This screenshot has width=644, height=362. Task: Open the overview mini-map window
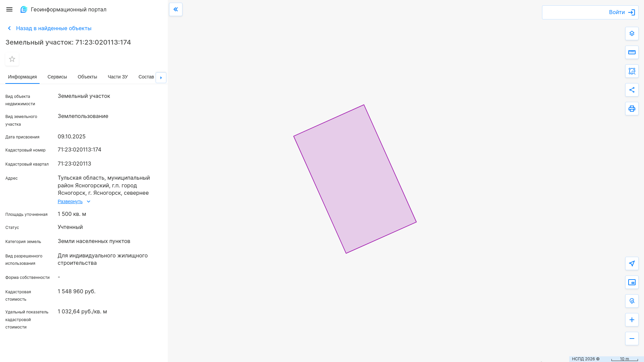632,282
